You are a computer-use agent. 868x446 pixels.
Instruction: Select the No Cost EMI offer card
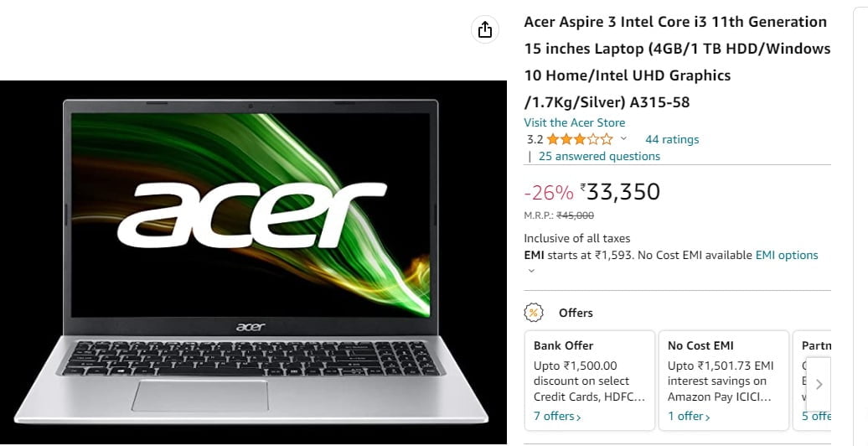click(x=724, y=381)
